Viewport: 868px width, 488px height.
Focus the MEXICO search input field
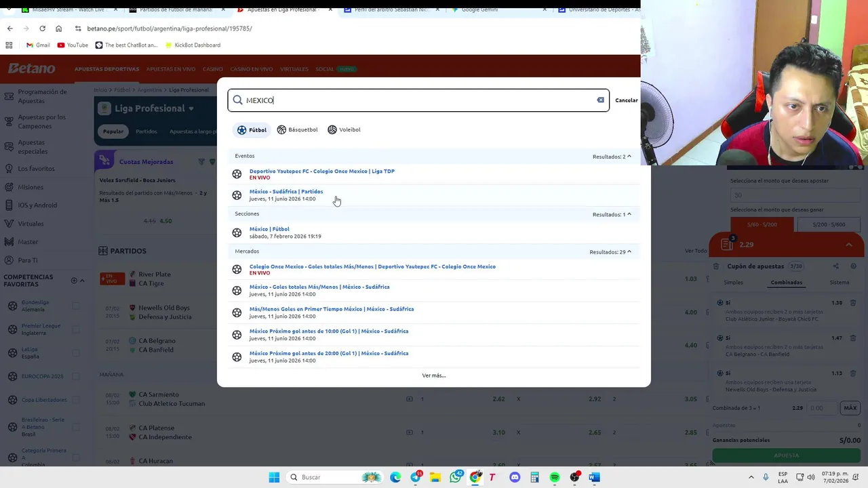point(418,100)
